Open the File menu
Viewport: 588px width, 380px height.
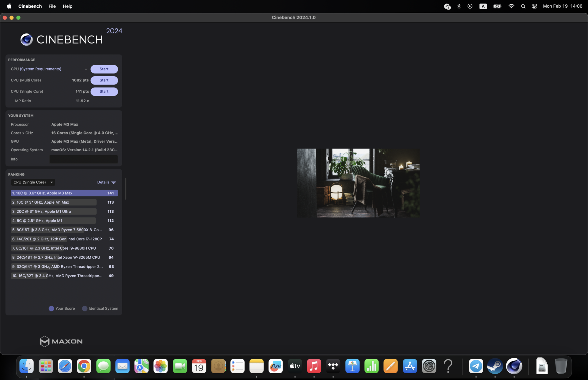coord(52,6)
